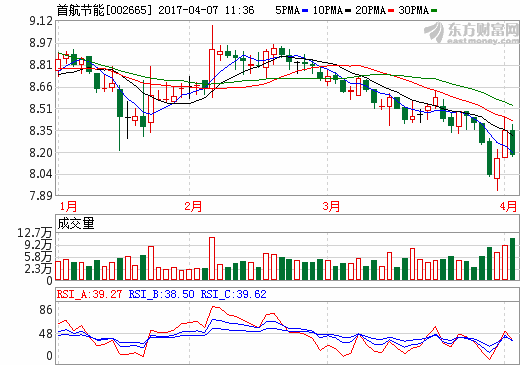Click the 20PMA legend label

click(x=370, y=11)
